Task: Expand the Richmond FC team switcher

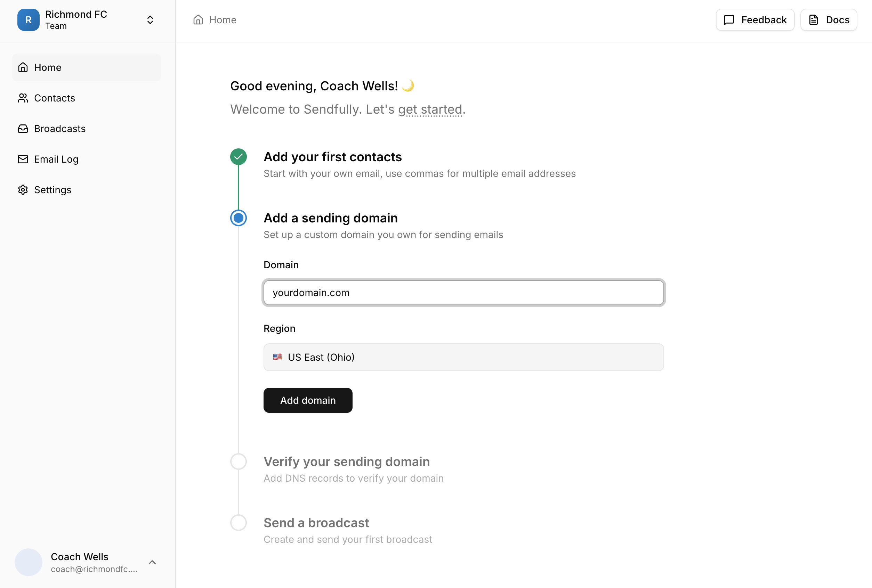Action: (150, 19)
